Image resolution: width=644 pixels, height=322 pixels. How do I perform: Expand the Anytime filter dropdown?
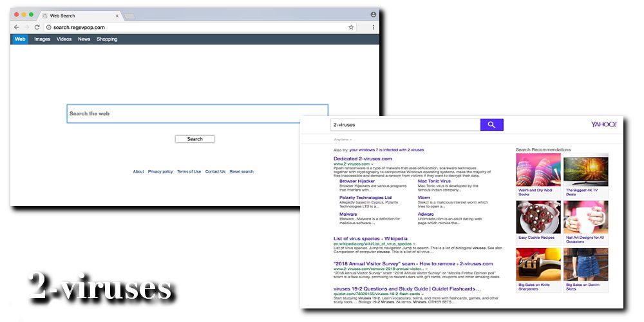[x=343, y=140]
